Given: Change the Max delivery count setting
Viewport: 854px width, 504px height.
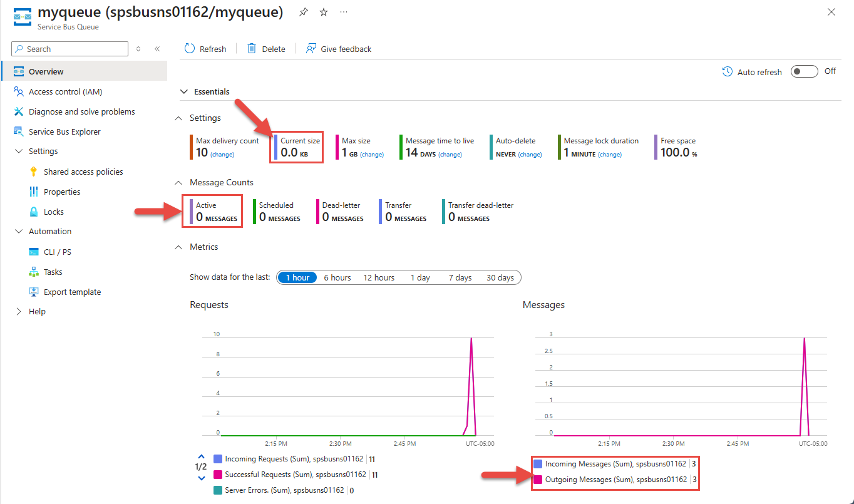Looking at the screenshot, I should (x=222, y=155).
